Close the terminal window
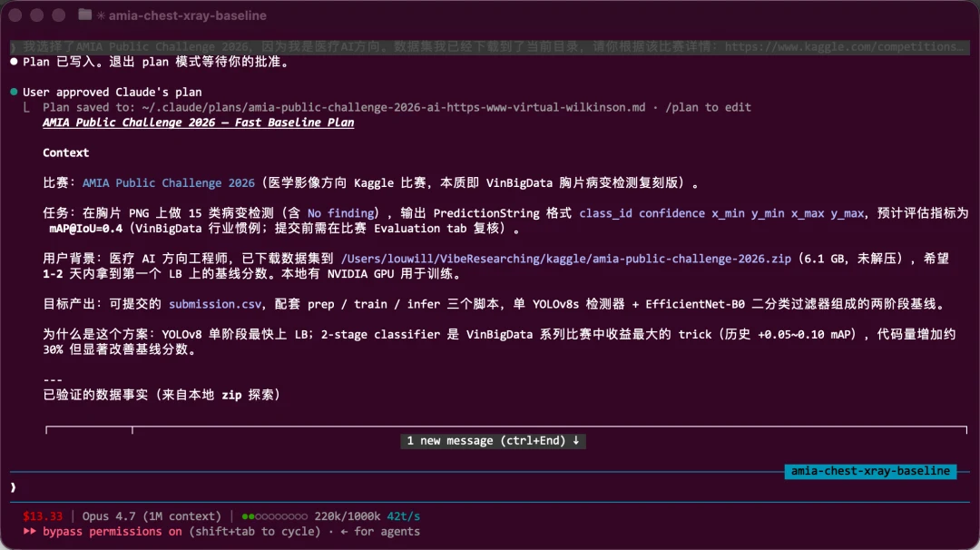The width and height of the screenshot is (980, 550). (15, 15)
